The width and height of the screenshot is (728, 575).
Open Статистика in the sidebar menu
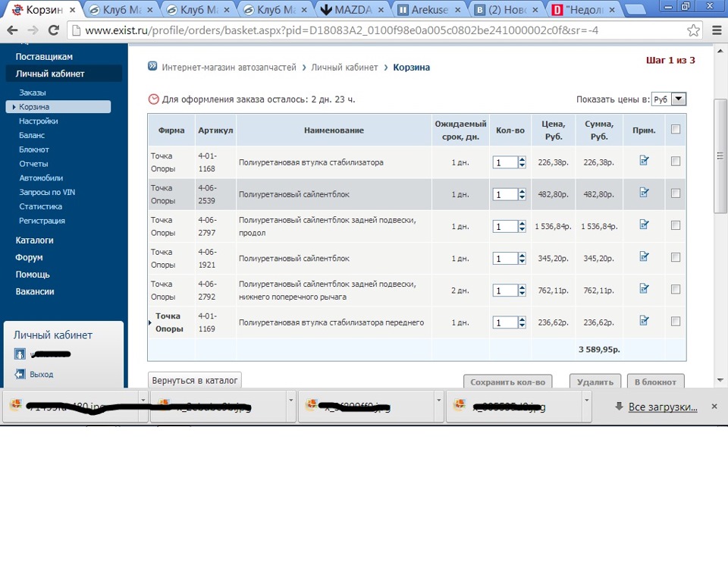[x=40, y=206]
